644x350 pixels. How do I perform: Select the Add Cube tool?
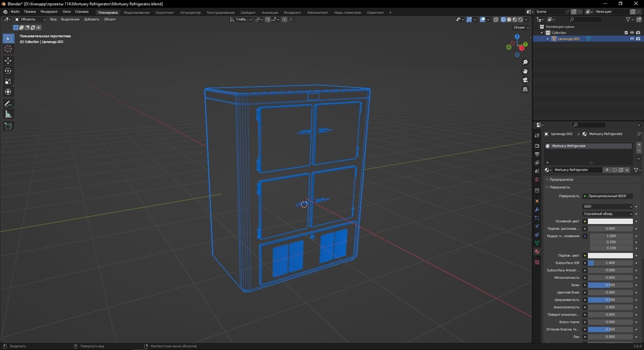coord(8,126)
